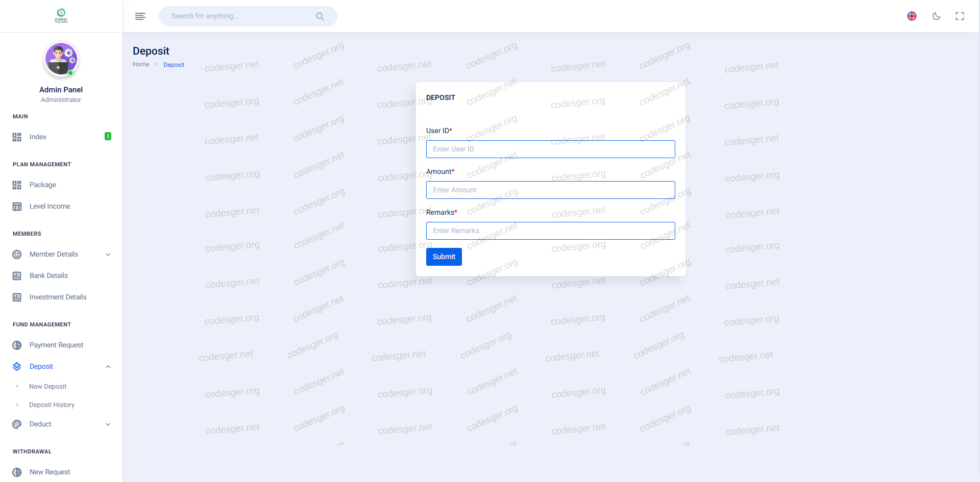Viewport: 980px width, 482px height.
Task: Click the Enter User ID field
Action: 550,149
